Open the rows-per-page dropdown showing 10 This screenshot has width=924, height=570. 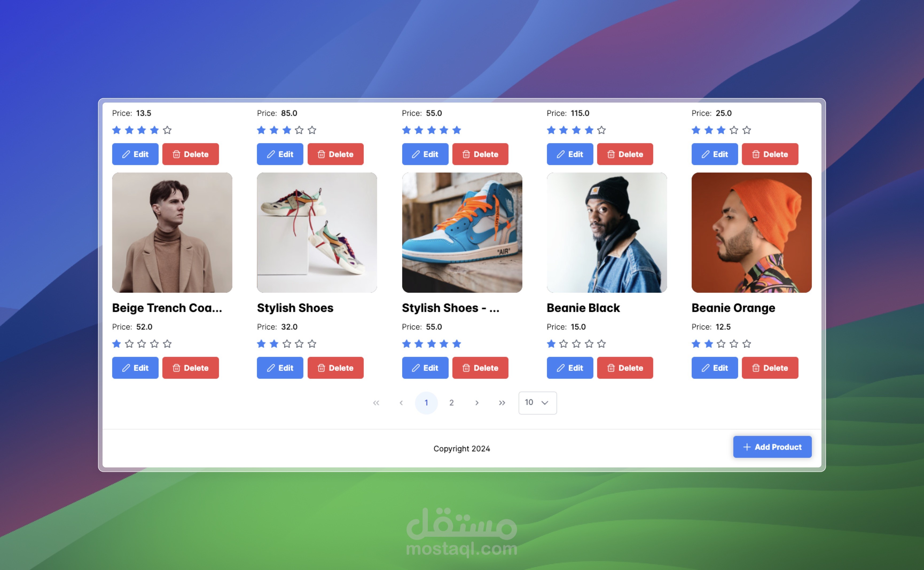click(537, 403)
